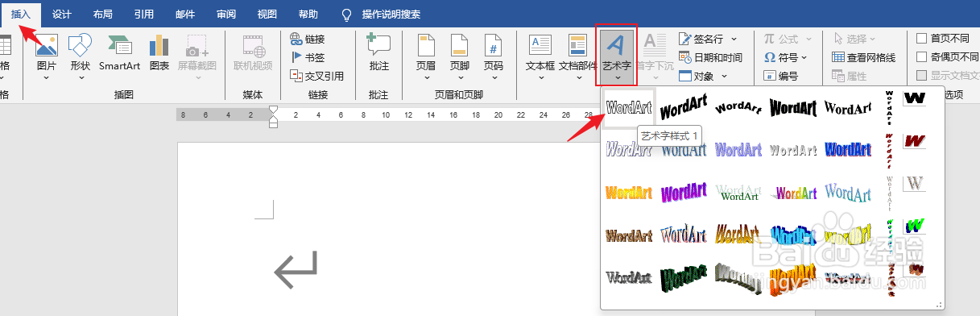This screenshot has height=316, width=980.
Task: Toggle 显示文档文字 checkbox
Action: pyautogui.click(x=922, y=75)
